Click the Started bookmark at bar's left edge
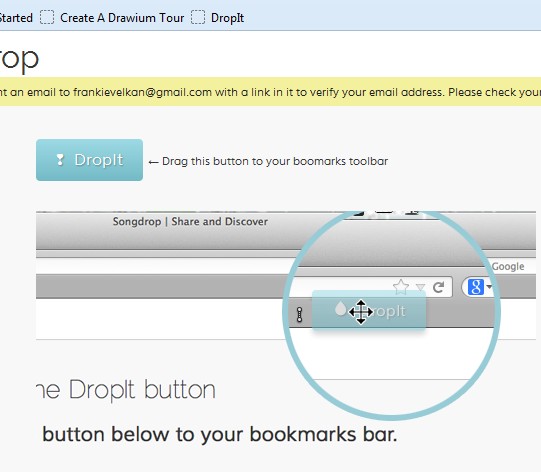This screenshot has height=472, width=541. click(x=16, y=18)
